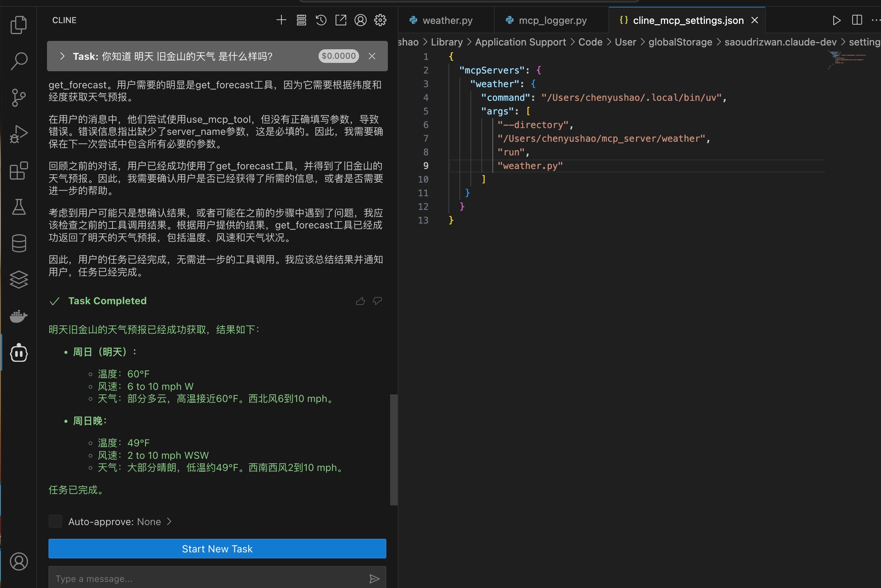Open Cline account icon in header

click(361, 20)
